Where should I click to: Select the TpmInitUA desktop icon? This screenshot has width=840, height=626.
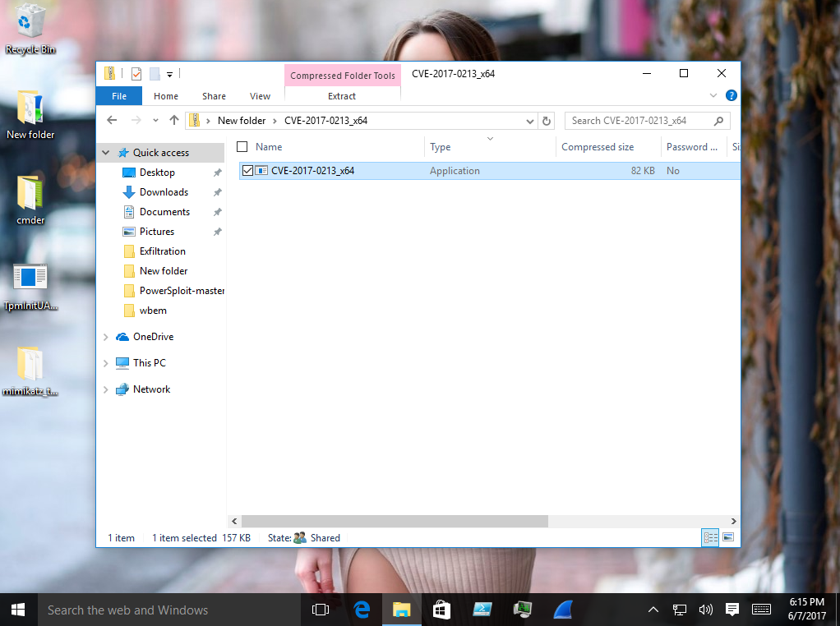click(x=30, y=287)
